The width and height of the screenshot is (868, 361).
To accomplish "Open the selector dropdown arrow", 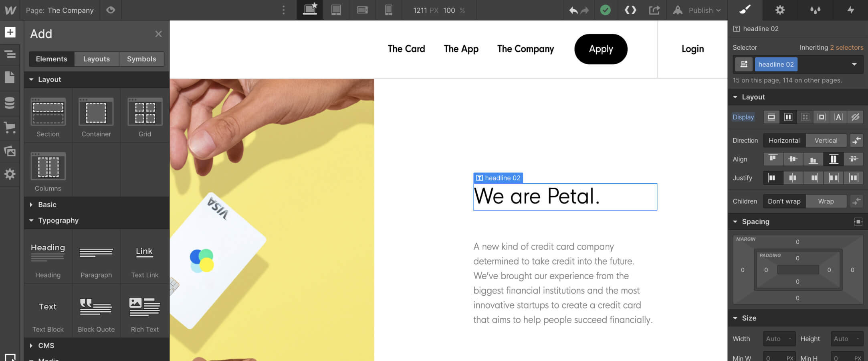I will [x=854, y=64].
